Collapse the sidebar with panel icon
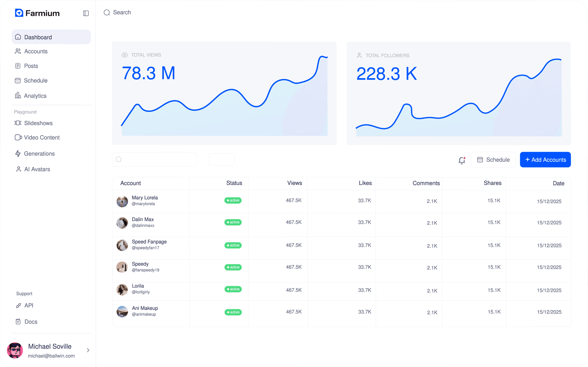 pyautogui.click(x=86, y=13)
